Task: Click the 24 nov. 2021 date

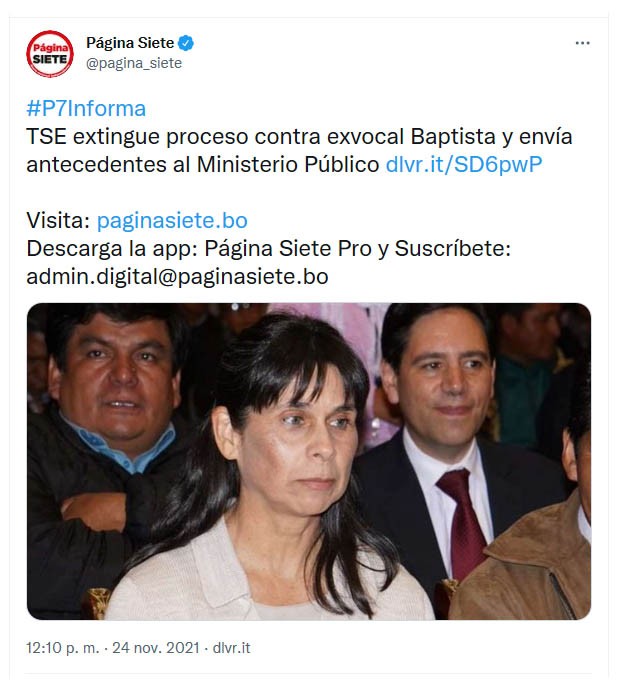Action: pyautogui.click(x=156, y=648)
